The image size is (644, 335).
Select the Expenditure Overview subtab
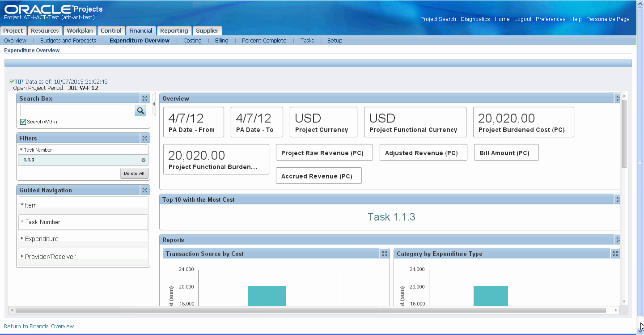pyautogui.click(x=140, y=40)
